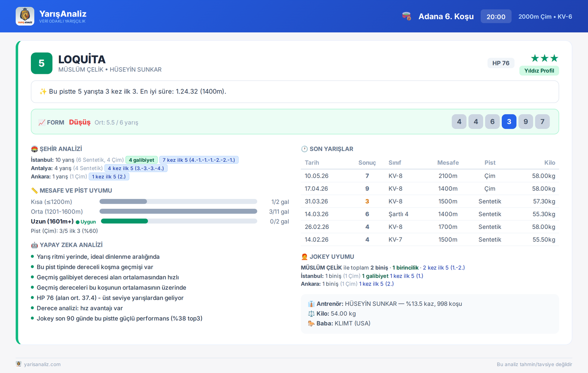Click the 4 galibiyet tag for İstanbul

coord(141,160)
